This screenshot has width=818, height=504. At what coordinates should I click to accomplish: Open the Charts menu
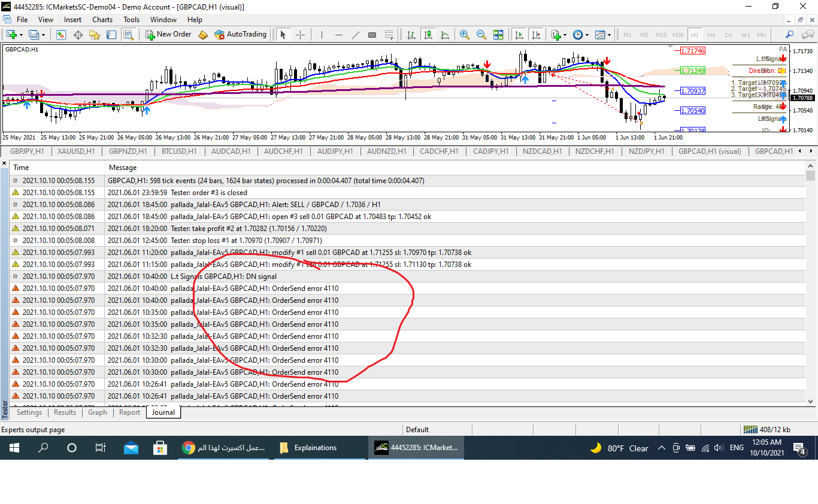[x=102, y=20]
